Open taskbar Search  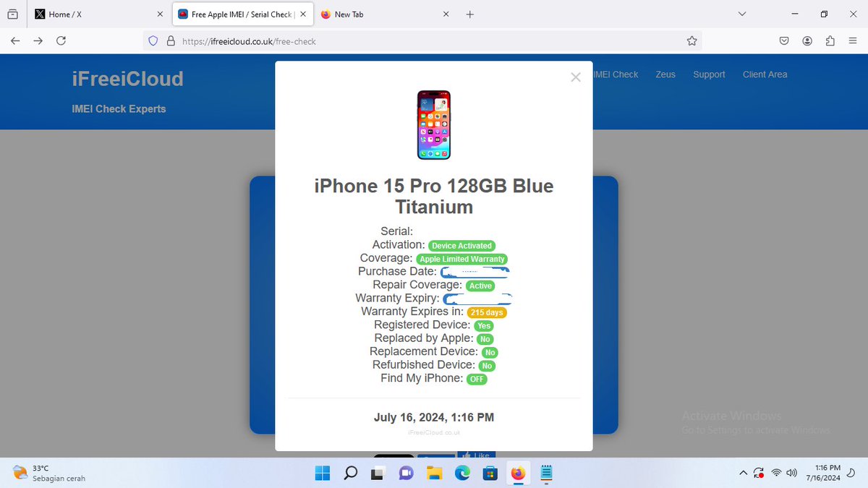[350, 474]
